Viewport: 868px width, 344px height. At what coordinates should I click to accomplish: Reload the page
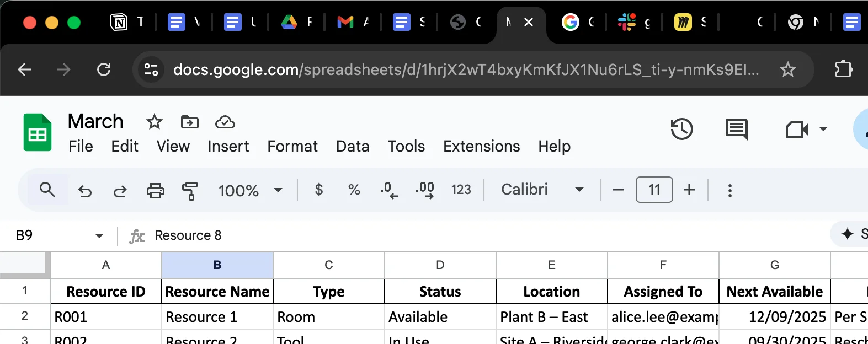click(x=104, y=69)
